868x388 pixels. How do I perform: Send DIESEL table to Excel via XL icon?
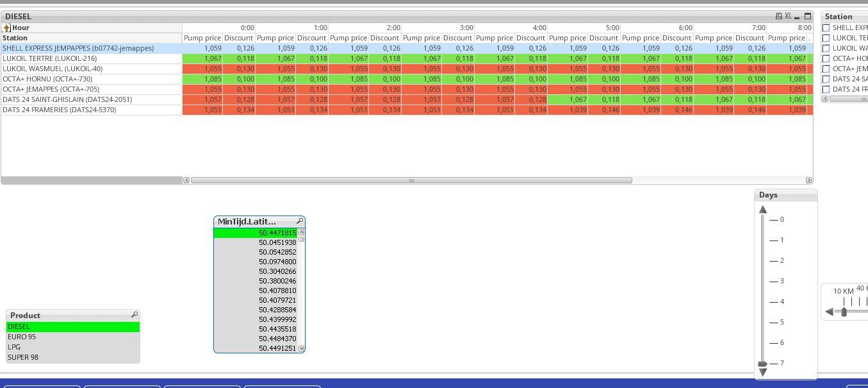(788, 16)
